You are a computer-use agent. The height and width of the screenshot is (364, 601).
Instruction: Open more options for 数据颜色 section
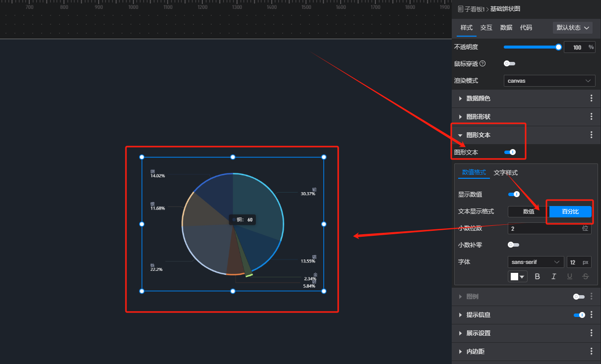tap(591, 99)
